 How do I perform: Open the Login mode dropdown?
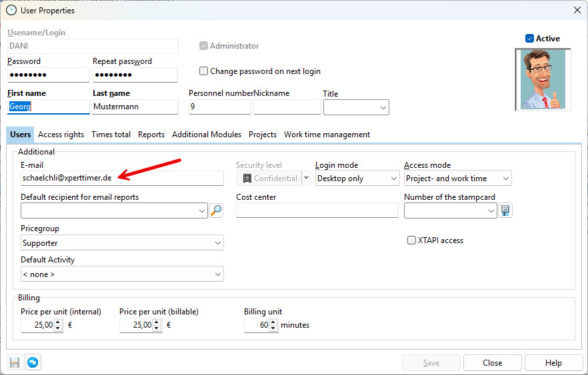[x=357, y=179]
